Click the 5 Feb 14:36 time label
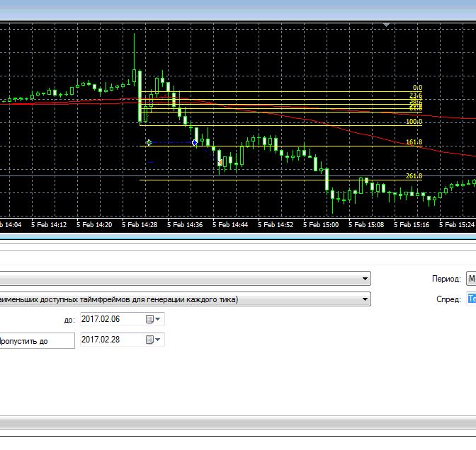Screen dimensions: 476x450 coord(185,225)
